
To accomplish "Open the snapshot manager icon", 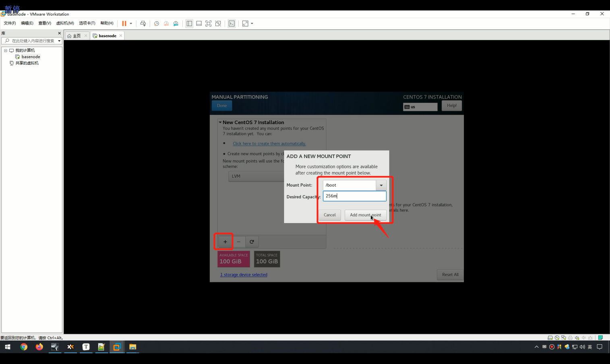I will [x=176, y=24].
